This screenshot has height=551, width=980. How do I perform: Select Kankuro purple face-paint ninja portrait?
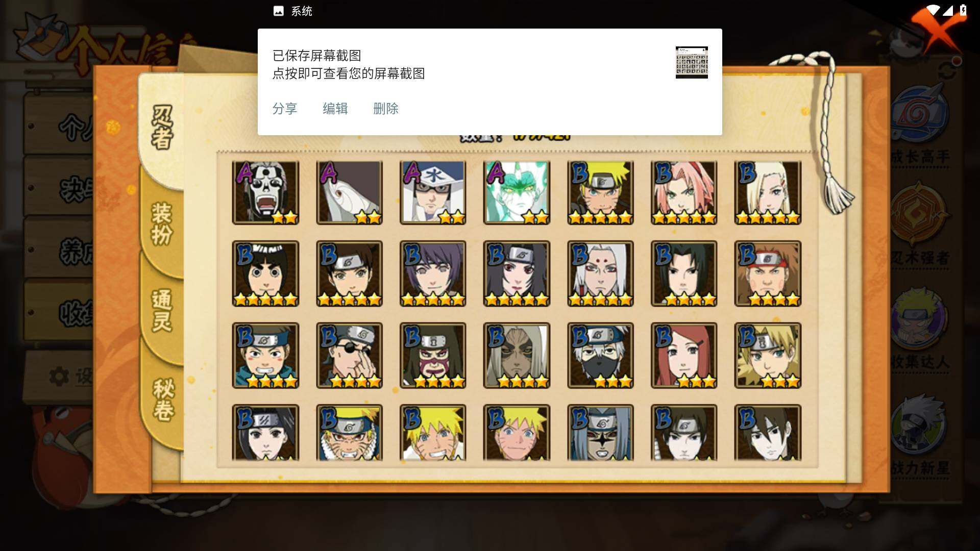(x=433, y=356)
